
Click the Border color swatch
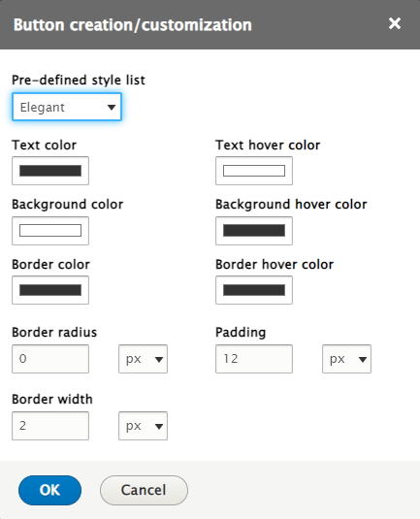click(x=50, y=290)
